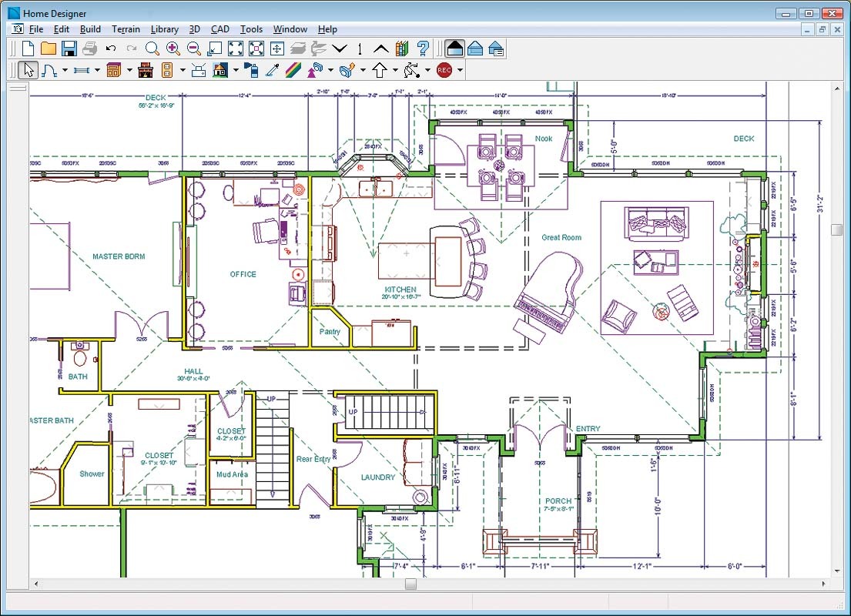The height and width of the screenshot is (616, 851).
Task: Toggle the floor plan view icon
Action: pyautogui.click(x=454, y=49)
